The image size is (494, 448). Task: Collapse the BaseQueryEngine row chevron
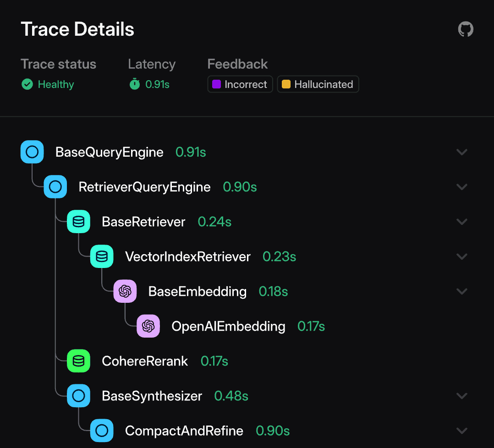[462, 152]
